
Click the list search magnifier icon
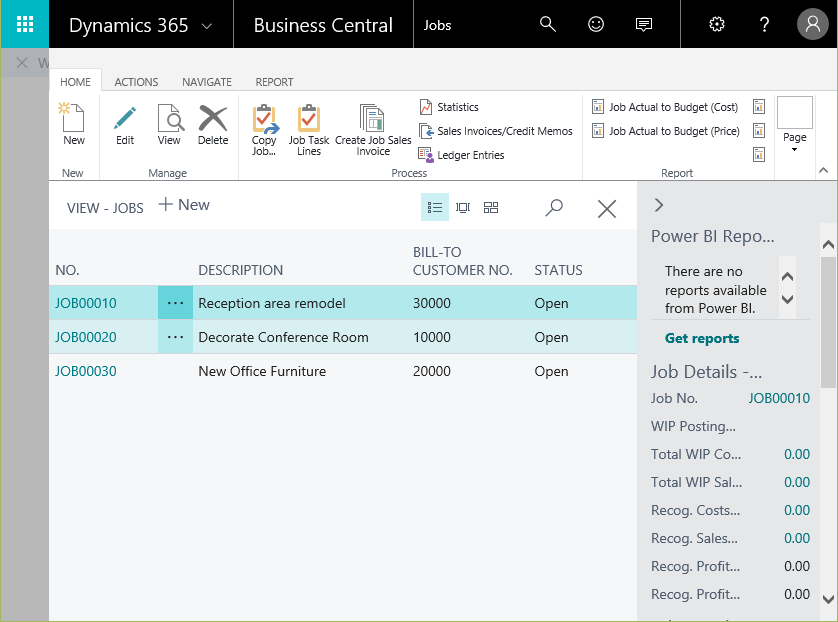(x=554, y=207)
